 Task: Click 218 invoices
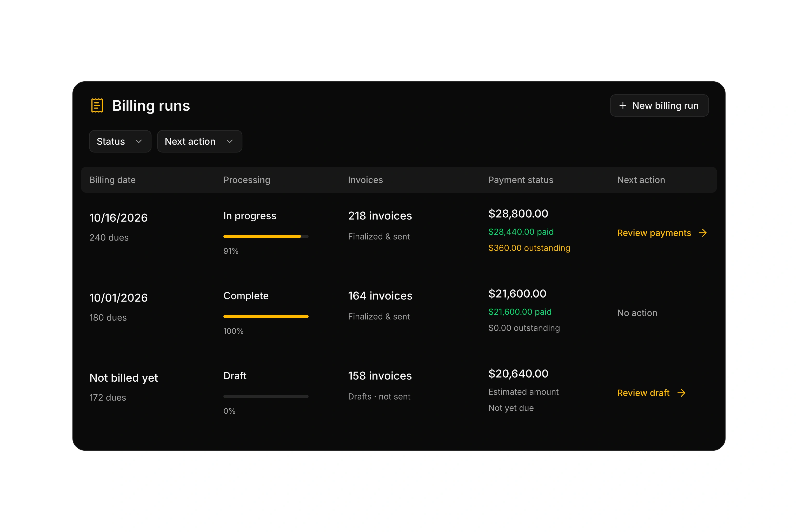pyautogui.click(x=380, y=216)
